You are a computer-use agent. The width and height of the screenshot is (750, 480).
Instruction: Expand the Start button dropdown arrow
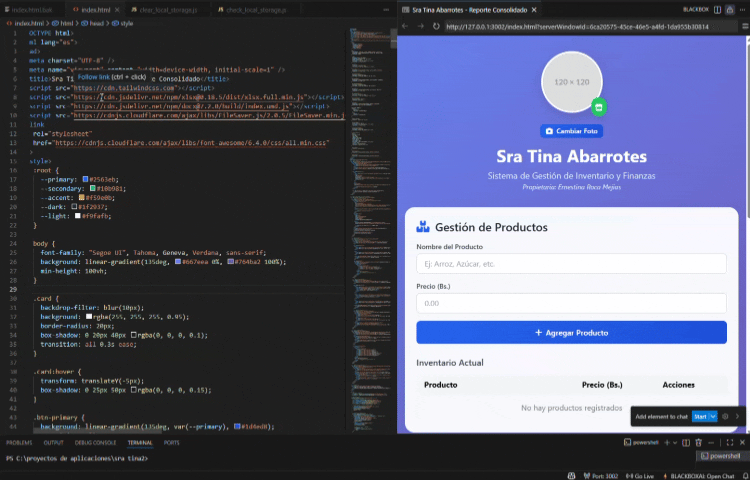coord(713,416)
